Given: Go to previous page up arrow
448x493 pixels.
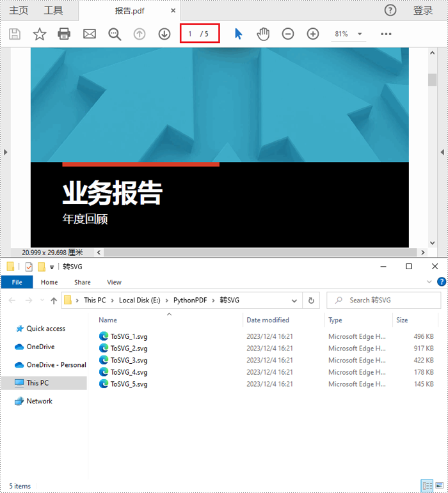Looking at the screenshot, I should tap(140, 34).
